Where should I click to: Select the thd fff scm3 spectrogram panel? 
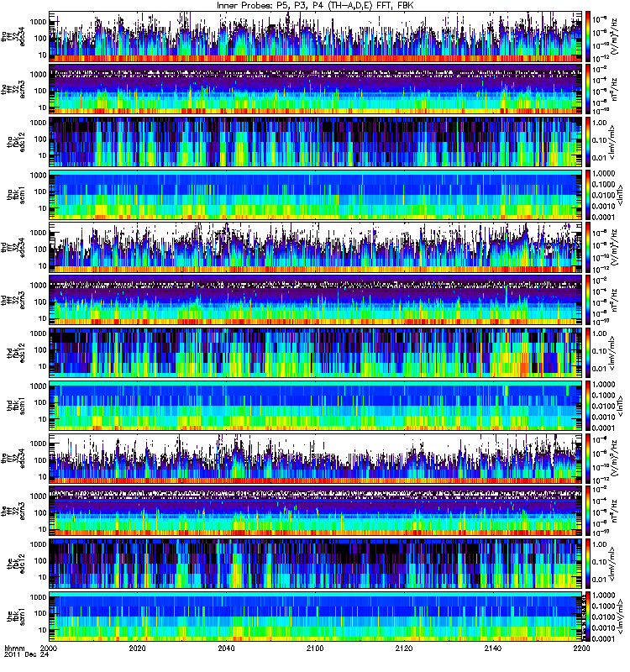point(316,300)
